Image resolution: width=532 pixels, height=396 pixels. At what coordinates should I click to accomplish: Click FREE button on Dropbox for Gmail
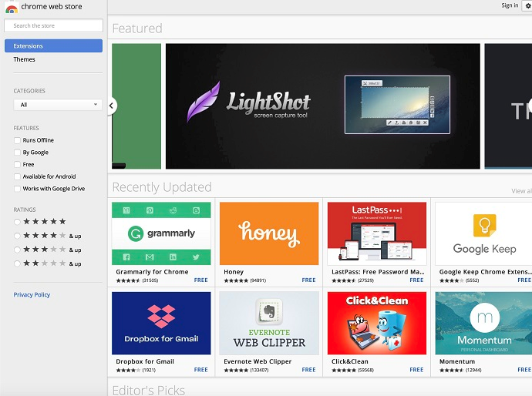(201, 370)
